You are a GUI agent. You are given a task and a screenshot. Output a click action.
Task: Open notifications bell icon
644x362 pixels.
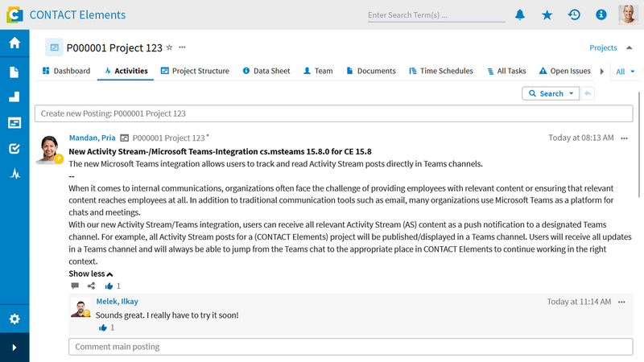(520, 14)
